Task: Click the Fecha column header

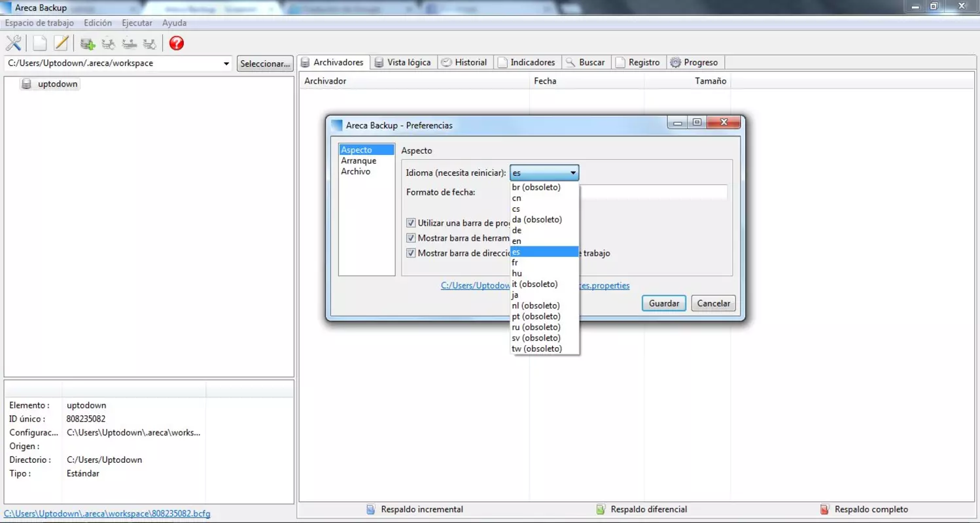Action: 587,81
